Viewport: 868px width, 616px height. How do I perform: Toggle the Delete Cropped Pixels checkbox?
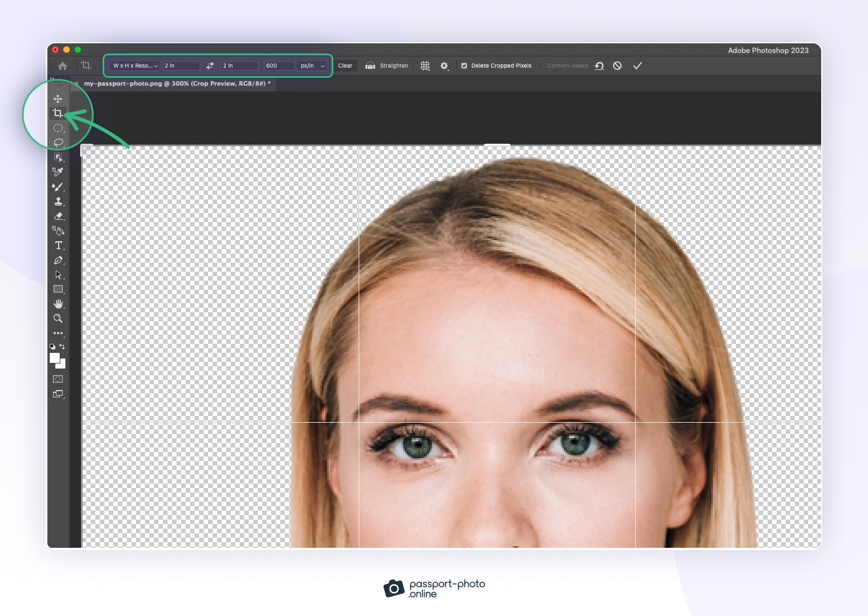tap(464, 66)
